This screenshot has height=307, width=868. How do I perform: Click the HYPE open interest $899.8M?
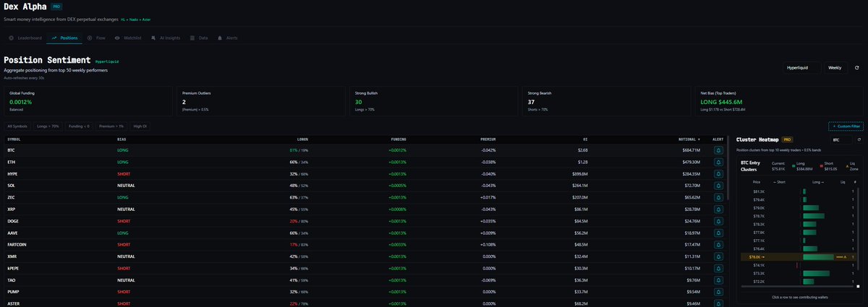579,174
